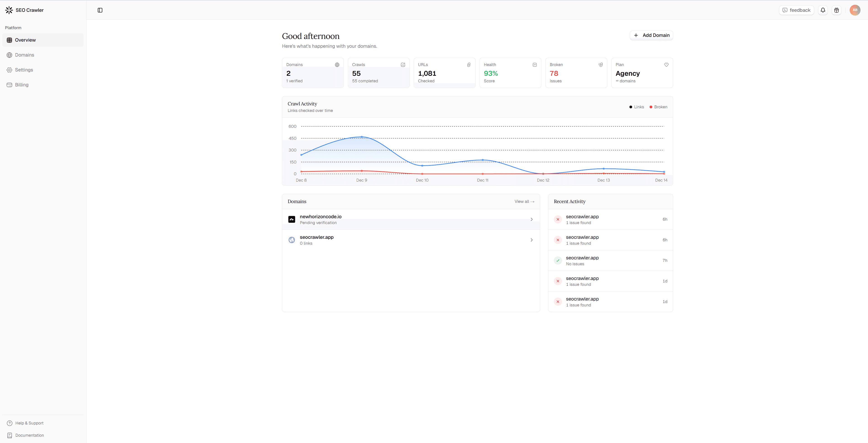This screenshot has width=868, height=443.
Task: Click the 93% Health score indicator
Action: (x=491, y=73)
